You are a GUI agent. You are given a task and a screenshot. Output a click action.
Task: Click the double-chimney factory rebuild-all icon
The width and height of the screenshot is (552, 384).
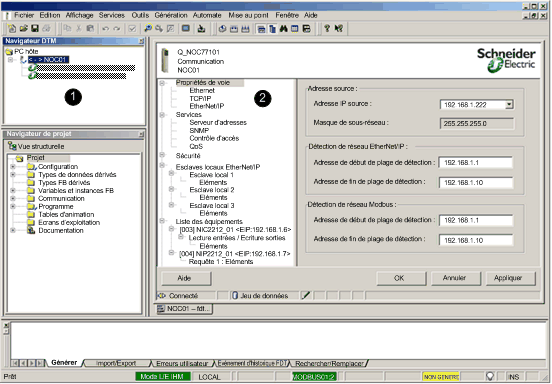(245, 29)
